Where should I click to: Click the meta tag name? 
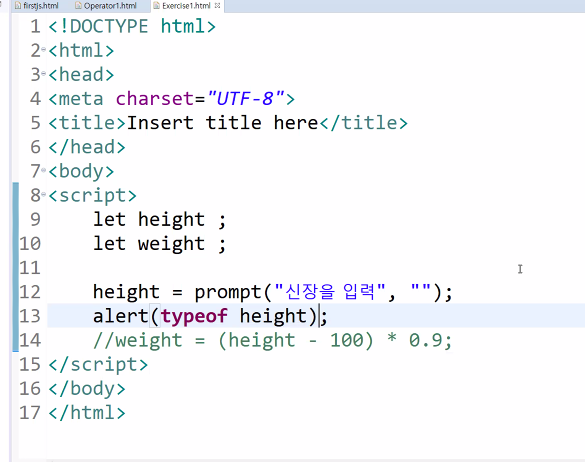click(81, 99)
